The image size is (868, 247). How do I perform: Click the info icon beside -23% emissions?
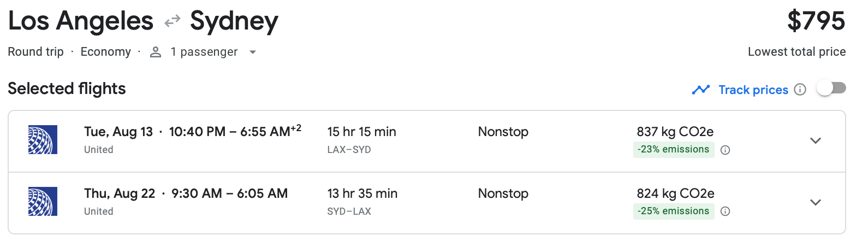pyautogui.click(x=726, y=150)
